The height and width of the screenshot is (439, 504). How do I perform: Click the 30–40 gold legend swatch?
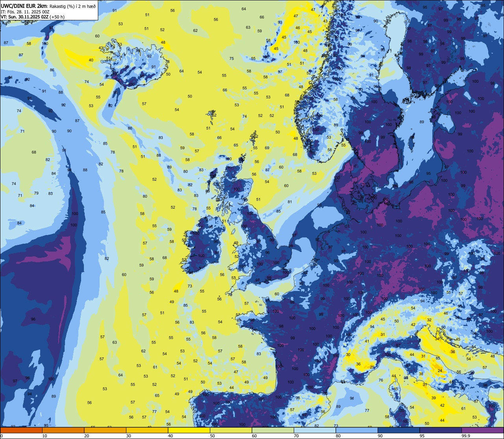click(x=147, y=430)
